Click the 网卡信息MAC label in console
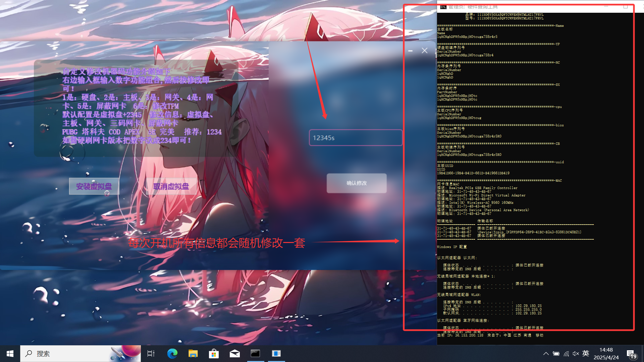Viewport: 644px width, 362px height. [448, 184]
